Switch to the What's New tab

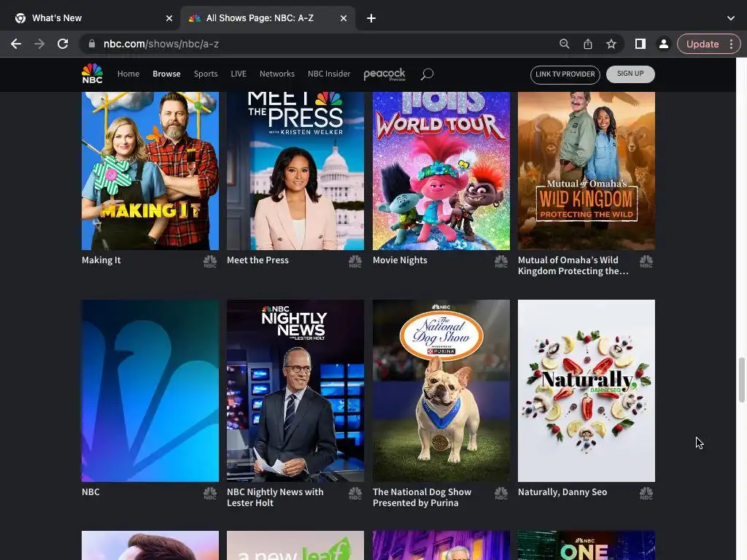click(x=90, y=18)
